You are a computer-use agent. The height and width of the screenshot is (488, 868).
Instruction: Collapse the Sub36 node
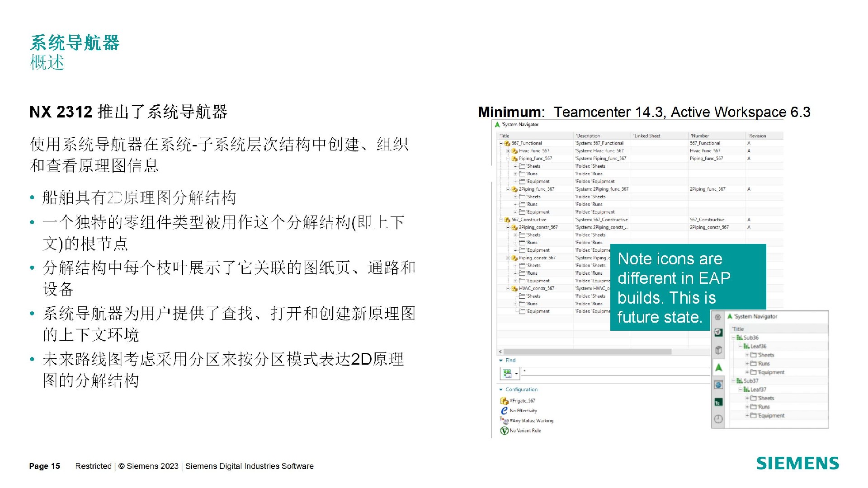coord(734,338)
